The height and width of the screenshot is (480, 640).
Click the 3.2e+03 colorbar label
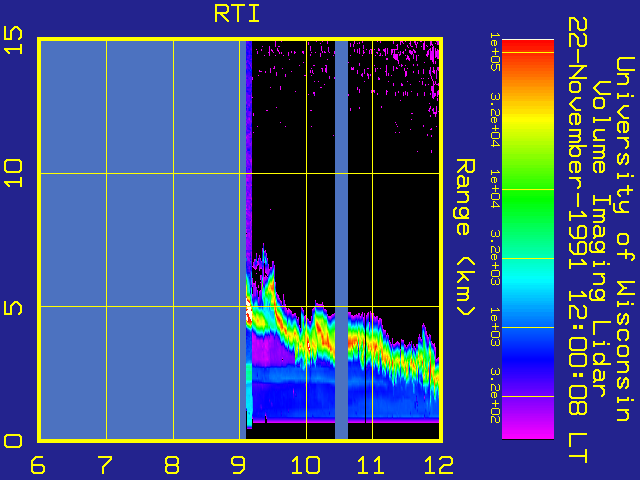[x=495, y=258]
